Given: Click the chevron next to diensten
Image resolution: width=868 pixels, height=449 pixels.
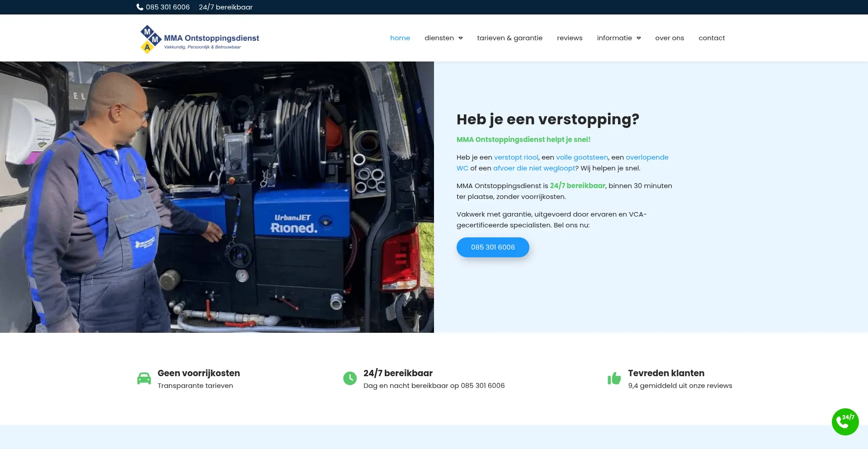Looking at the screenshot, I should (x=461, y=38).
